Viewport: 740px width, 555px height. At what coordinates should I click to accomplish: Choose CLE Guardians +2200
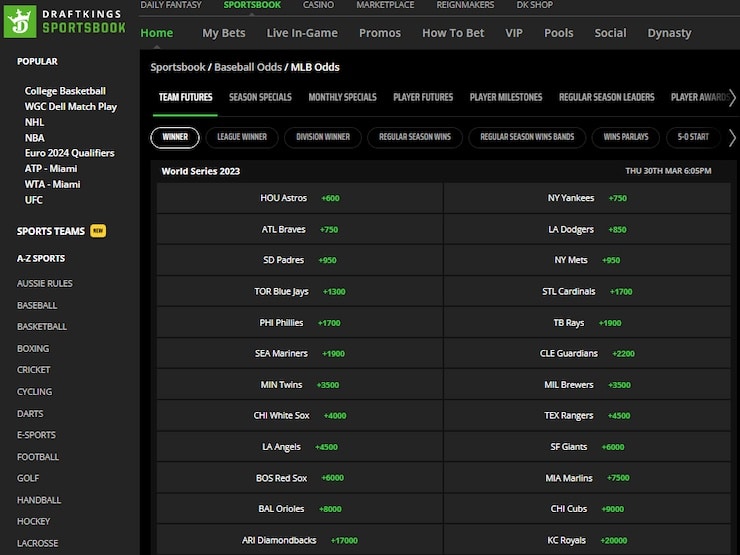(x=587, y=353)
